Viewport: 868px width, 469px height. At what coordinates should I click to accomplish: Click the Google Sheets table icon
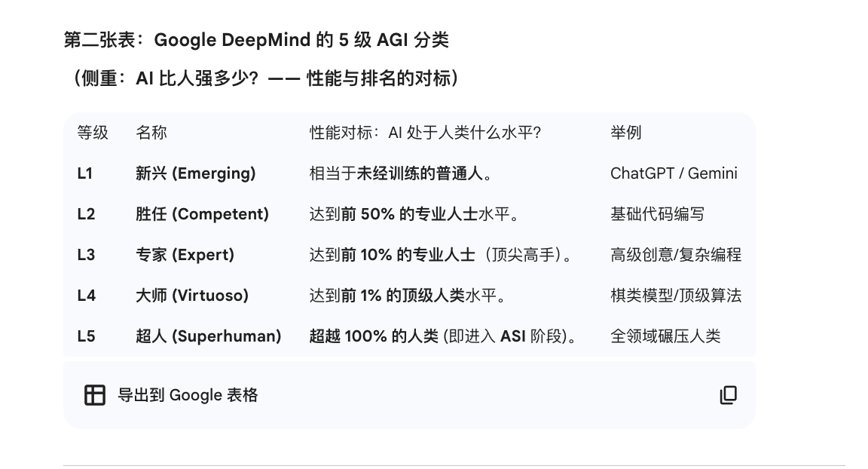pos(95,395)
